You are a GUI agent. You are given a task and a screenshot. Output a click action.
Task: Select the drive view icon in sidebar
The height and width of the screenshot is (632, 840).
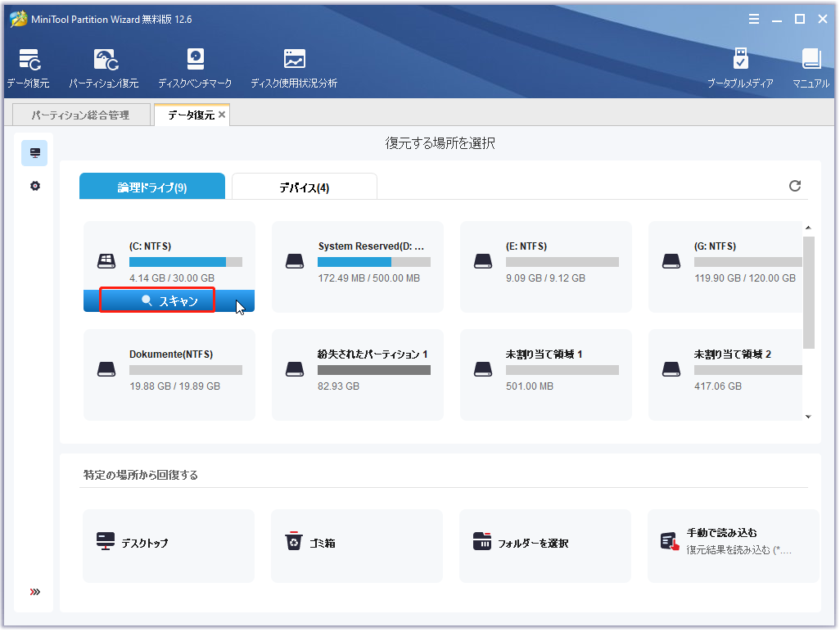[35, 153]
